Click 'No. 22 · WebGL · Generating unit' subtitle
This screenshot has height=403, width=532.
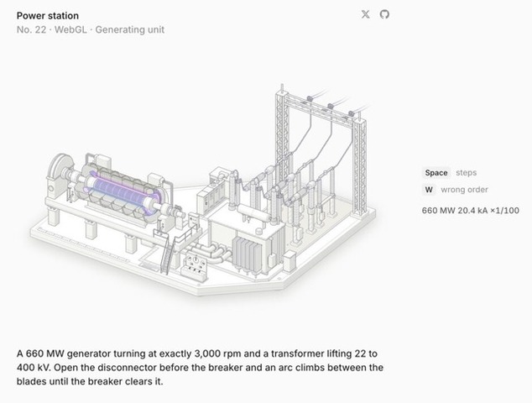point(91,30)
